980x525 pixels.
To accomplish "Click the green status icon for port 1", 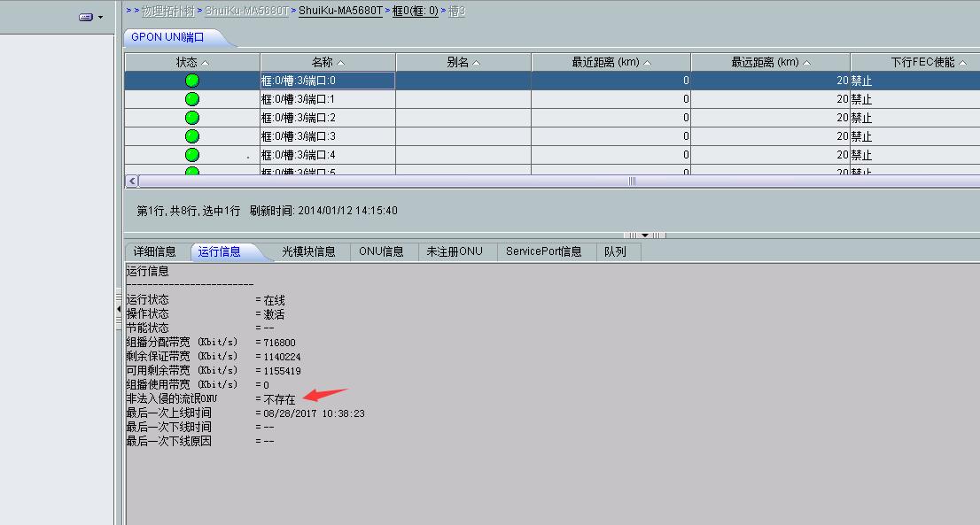I will tap(191, 99).
